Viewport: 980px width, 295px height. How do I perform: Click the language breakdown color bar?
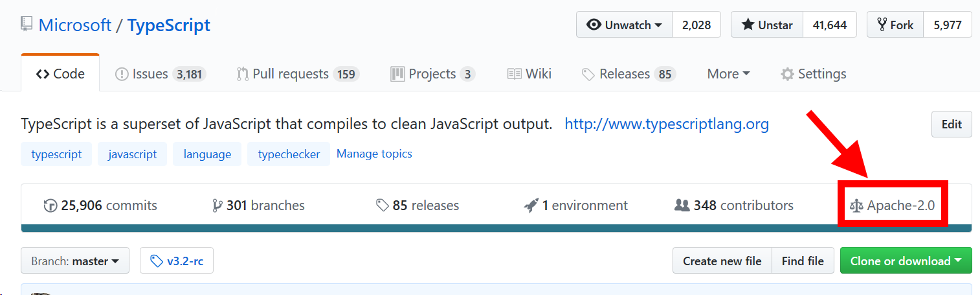pos(496,228)
